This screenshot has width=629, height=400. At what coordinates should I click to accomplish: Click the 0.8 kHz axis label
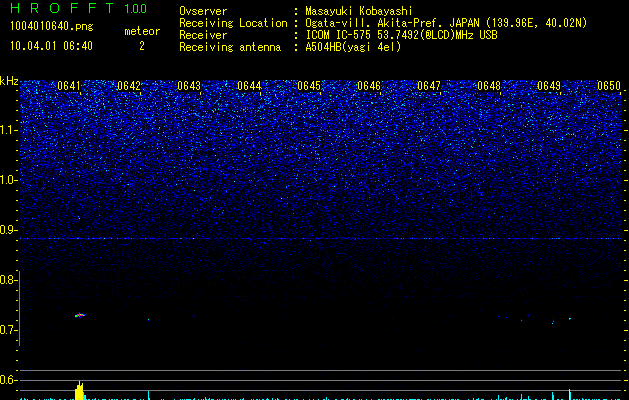8,280
